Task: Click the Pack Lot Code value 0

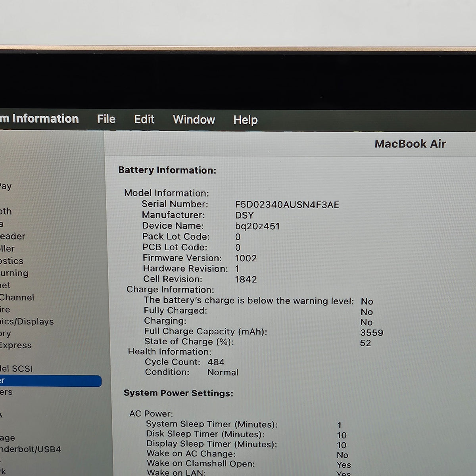Action: [238, 237]
